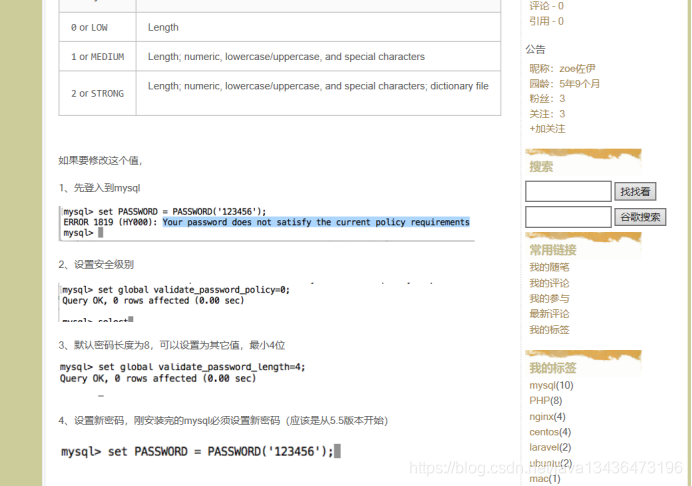
Task: Open the 最新评论 link
Action: click(x=549, y=314)
